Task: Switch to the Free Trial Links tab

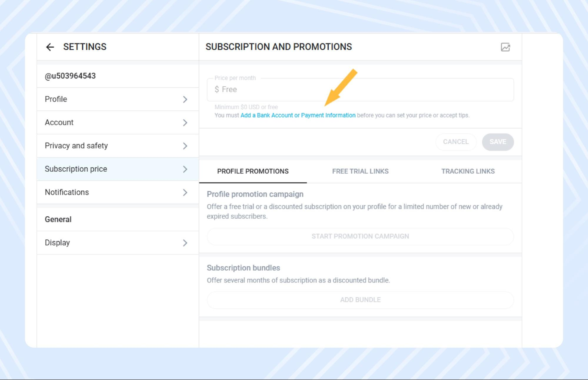Action: click(360, 171)
